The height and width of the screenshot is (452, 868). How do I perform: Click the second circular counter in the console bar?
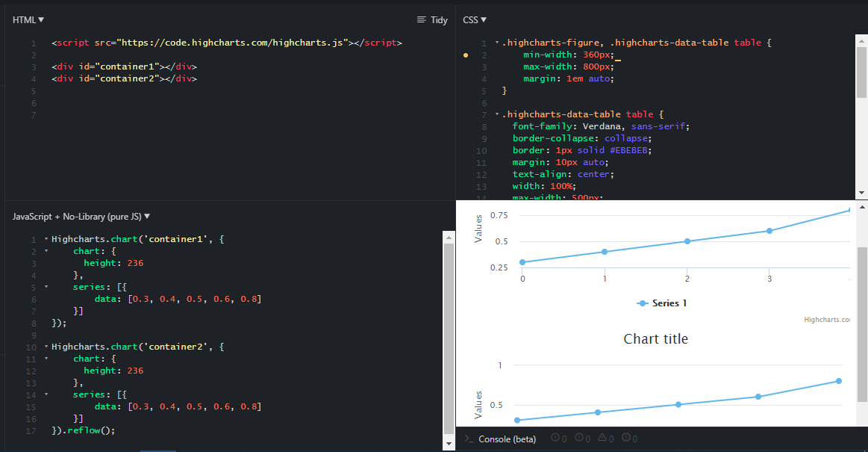coord(581,439)
